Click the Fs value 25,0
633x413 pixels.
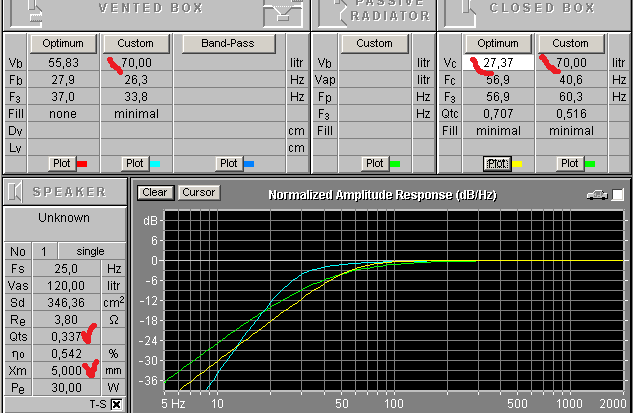66,269
